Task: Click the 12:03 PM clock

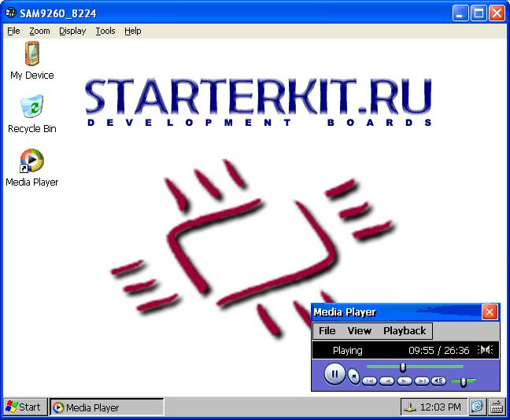Action: pyautogui.click(x=441, y=407)
